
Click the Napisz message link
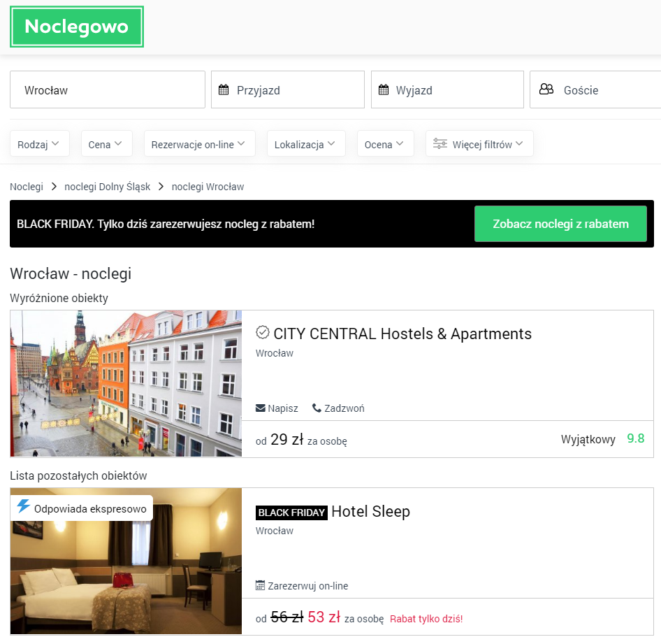(x=277, y=408)
